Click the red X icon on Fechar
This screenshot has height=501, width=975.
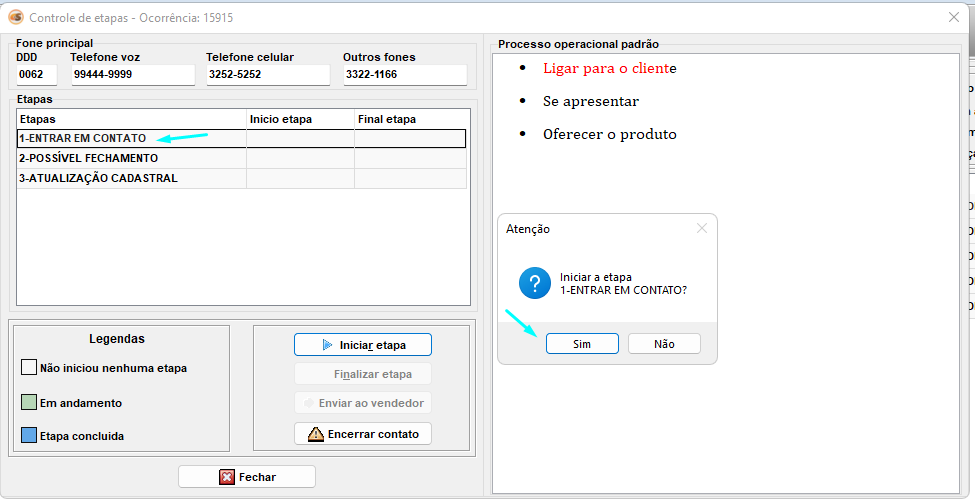click(x=227, y=477)
